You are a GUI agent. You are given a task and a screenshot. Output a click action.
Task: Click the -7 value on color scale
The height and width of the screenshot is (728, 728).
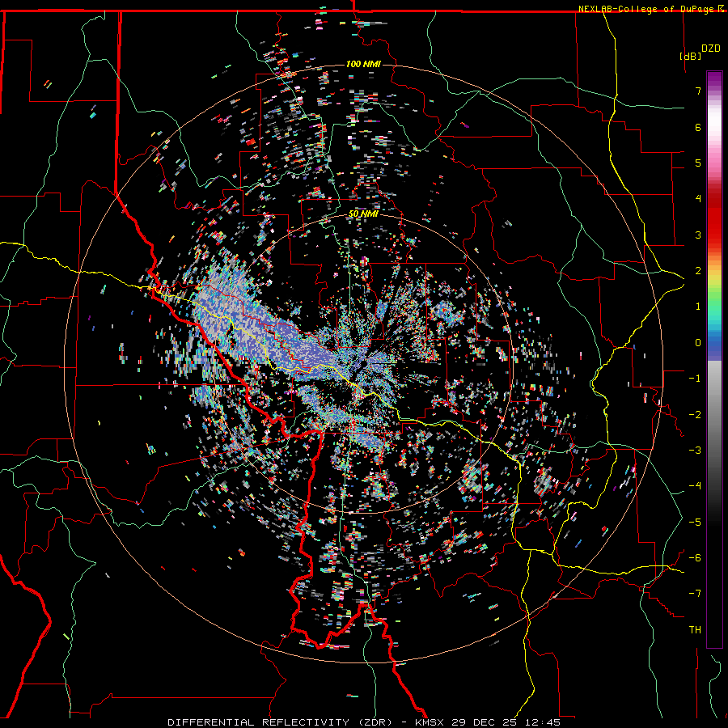click(695, 594)
